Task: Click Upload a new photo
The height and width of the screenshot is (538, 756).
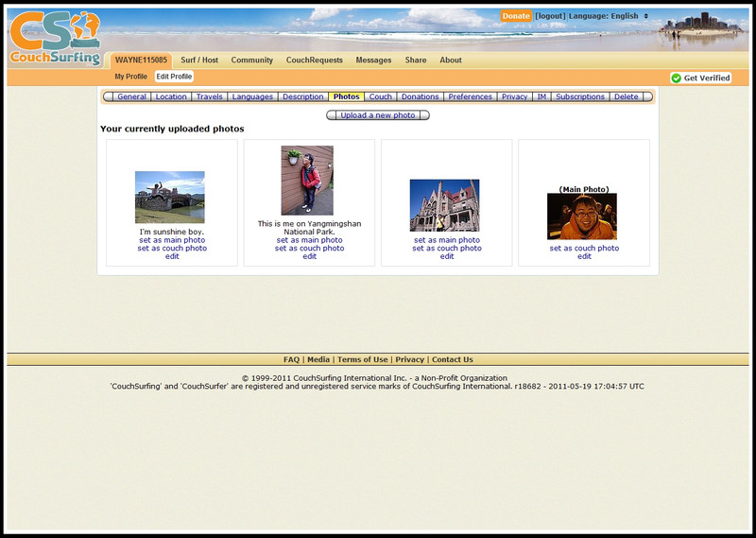Action: 378,115
